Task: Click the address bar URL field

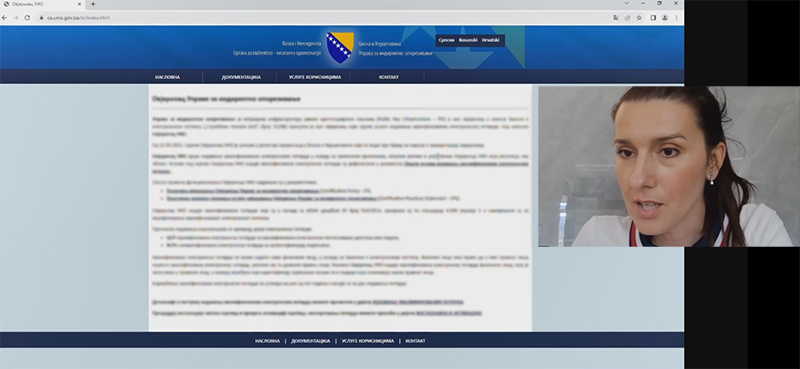Action: (x=327, y=17)
